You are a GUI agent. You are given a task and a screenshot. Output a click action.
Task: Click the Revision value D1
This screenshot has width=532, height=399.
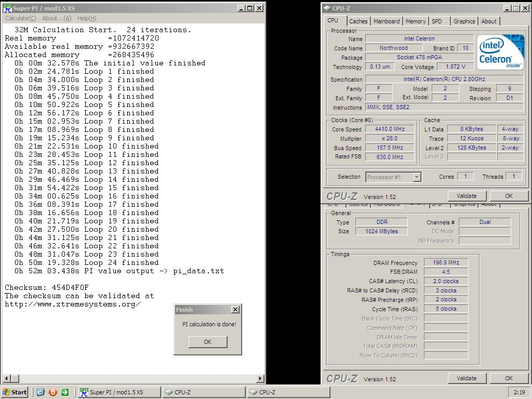(510, 98)
